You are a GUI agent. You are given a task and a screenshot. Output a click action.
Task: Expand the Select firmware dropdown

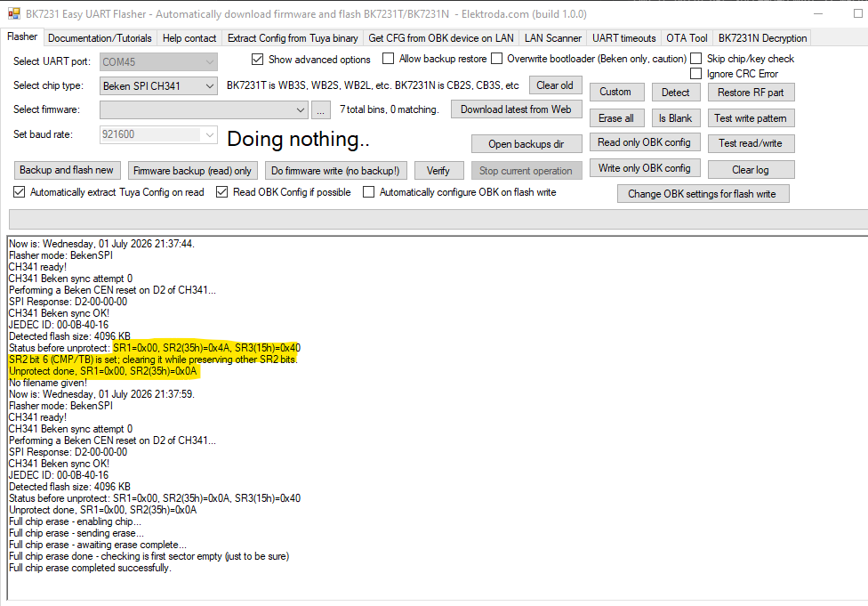click(x=204, y=109)
